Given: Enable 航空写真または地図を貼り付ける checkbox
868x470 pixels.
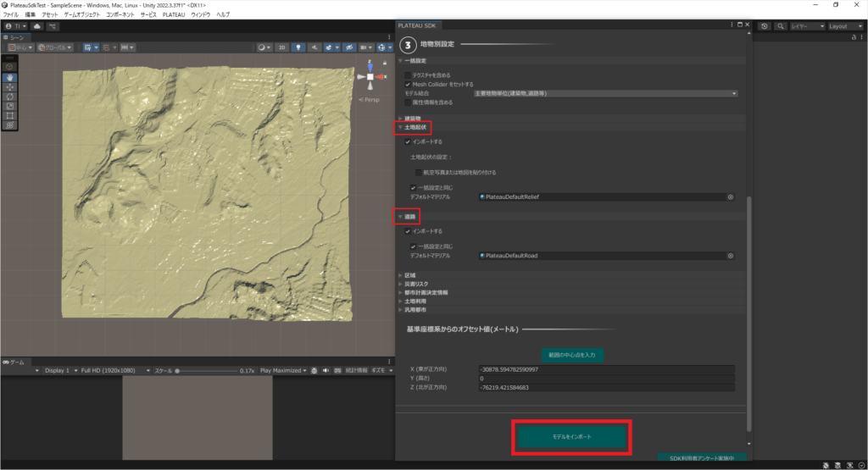Looking at the screenshot, I should point(419,173).
